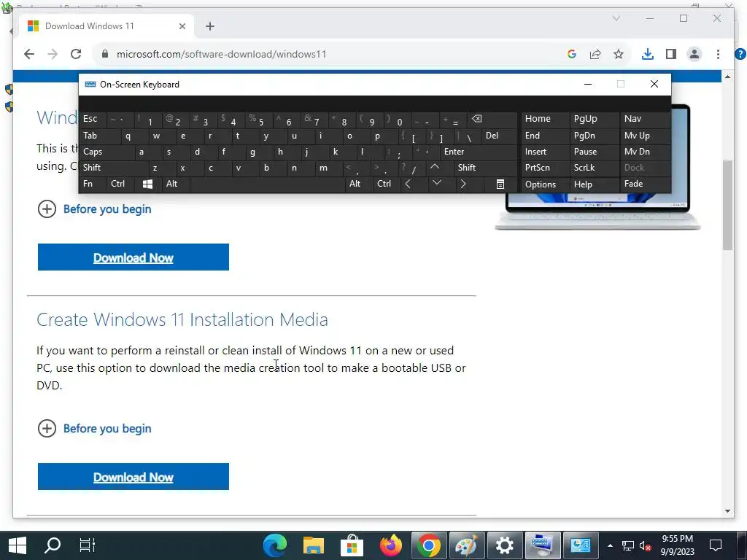Toggle Chrome side panel

[671, 54]
